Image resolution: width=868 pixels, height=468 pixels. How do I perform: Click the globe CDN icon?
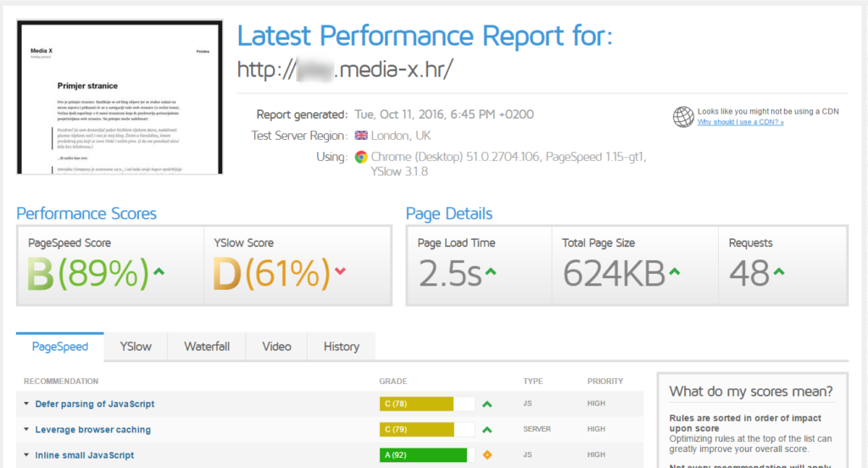(x=683, y=117)
